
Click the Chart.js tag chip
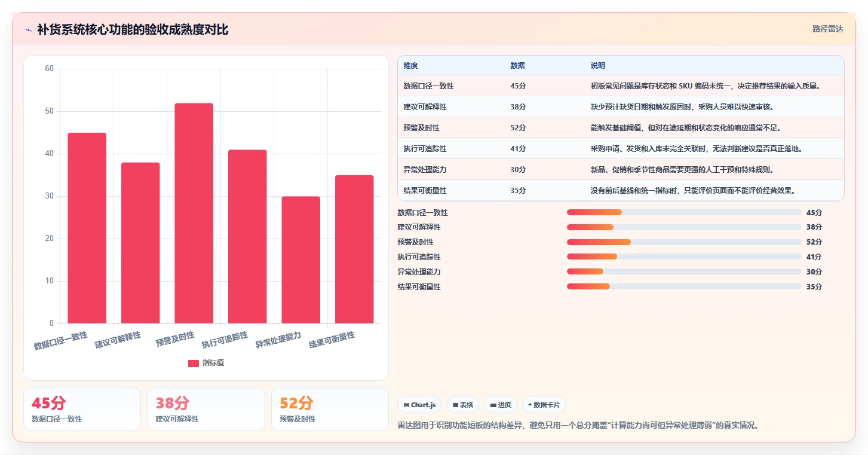[x=419, y=405]
